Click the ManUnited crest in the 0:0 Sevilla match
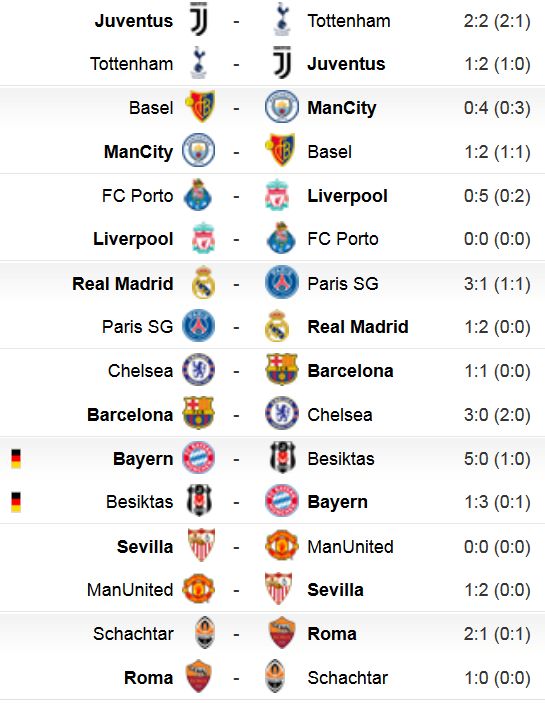Image resolution: width=545 pixels, height=703 pixels. [x=281, y=546]
